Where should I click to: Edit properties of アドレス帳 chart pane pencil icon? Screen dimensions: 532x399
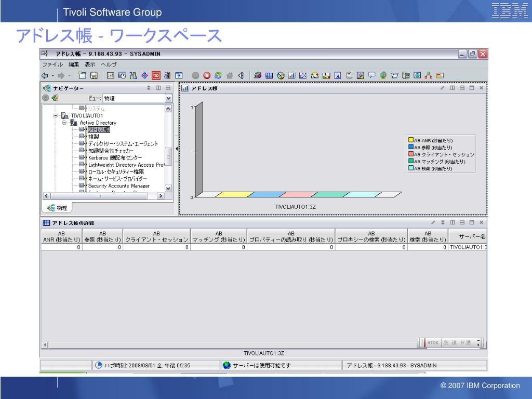[x=443, y=88]
